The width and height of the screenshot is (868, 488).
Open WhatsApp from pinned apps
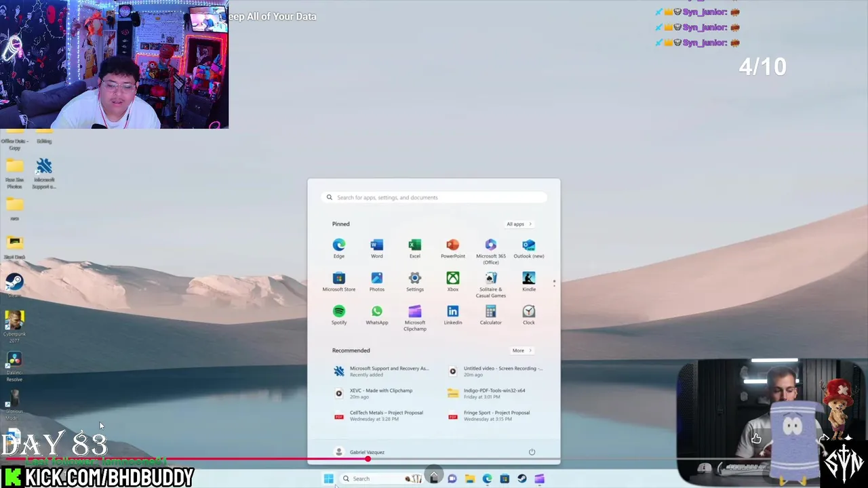[x=377, y=314]
